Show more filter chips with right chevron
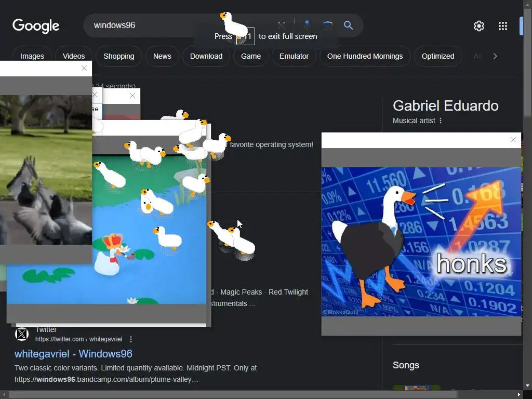 tap(495, 56)
